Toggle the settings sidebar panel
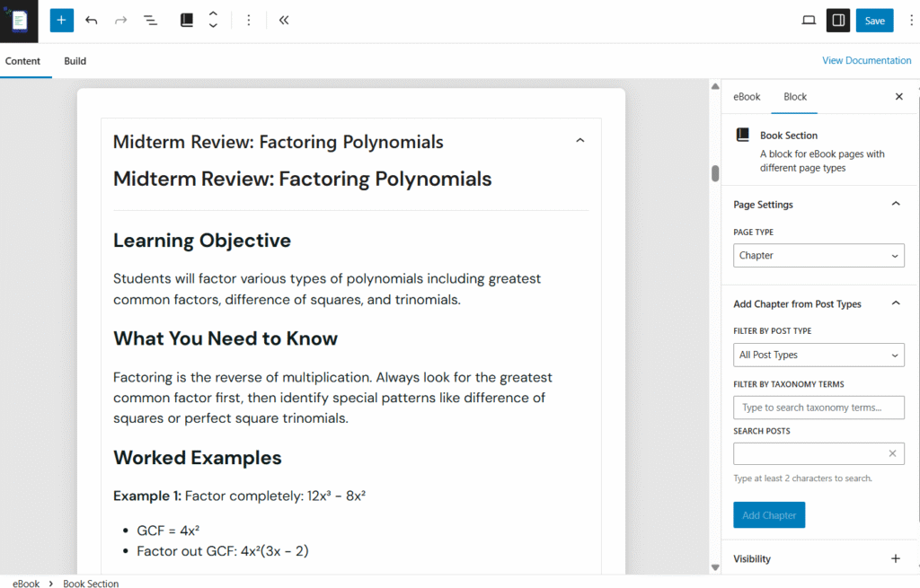Image resolution: width=920 pixels, height=588 pixels. point(838,21)
